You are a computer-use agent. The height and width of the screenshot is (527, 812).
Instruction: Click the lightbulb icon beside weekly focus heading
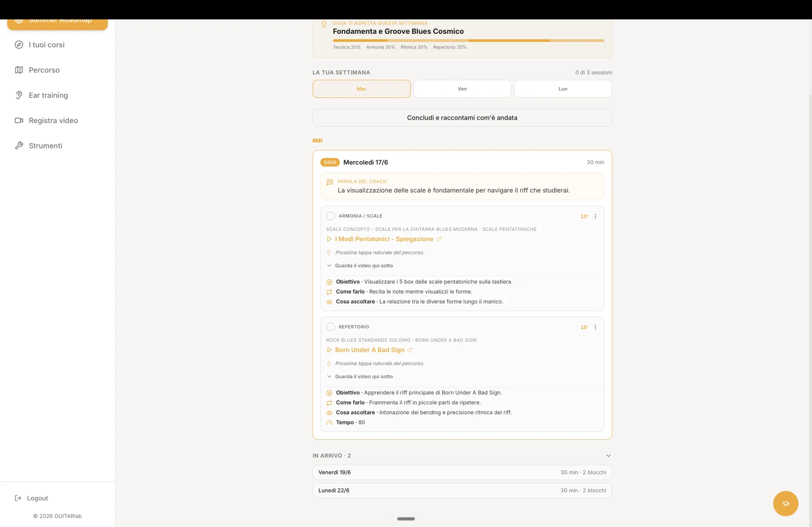click(x=324, y=25)
